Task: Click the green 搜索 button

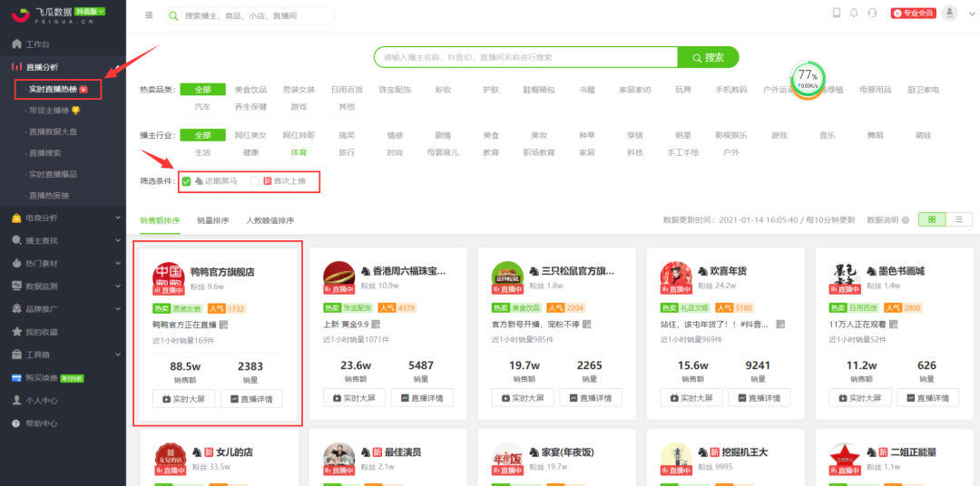Action: tap(708, 57)
